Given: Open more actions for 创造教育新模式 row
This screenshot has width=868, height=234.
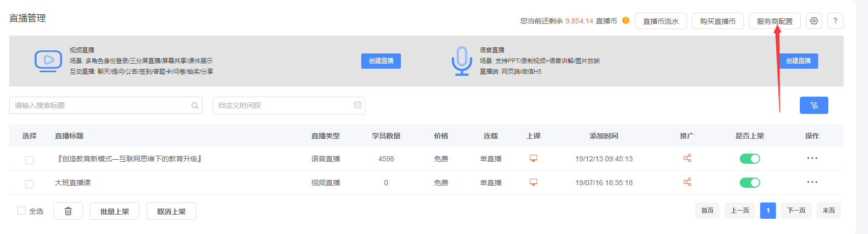Looking at the screenshot, I should [812, 158].
